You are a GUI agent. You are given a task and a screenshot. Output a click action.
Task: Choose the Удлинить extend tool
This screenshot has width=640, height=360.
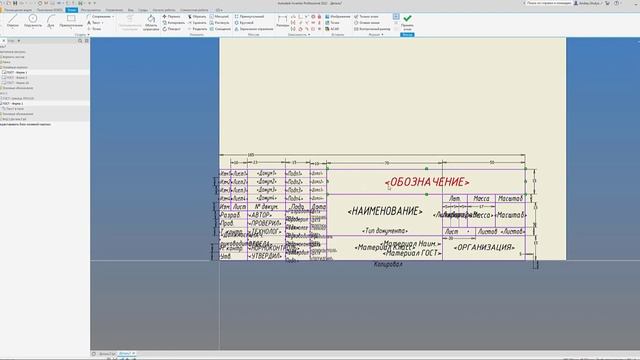click(197, 23)
